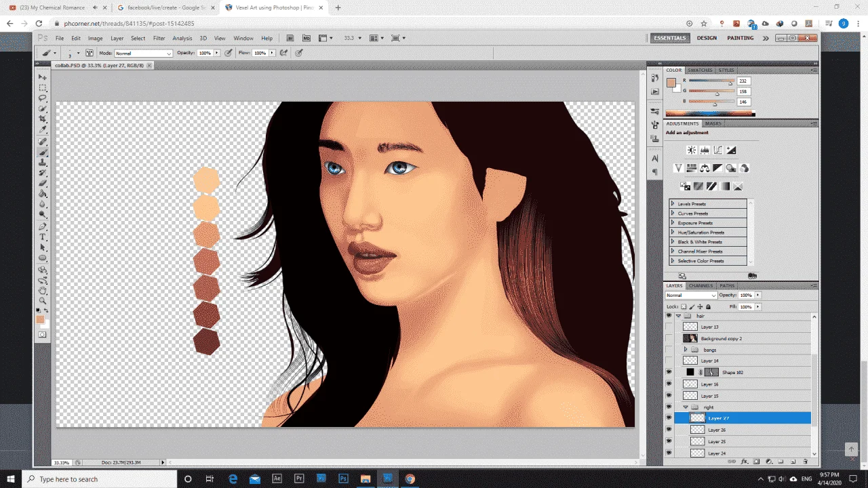Hide the Shape 102 layer

669,373
